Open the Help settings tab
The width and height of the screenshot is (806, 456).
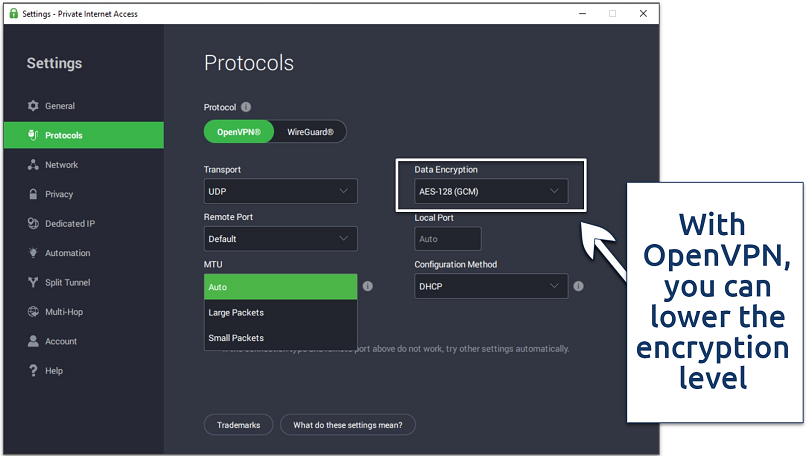[84, 371]
